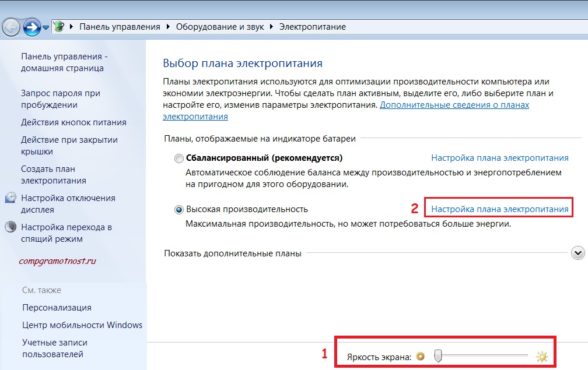This screenshot has height=370, width=588.
Task: Click the Control Panel icon in address bar
Action: click(x=59, y=27)
